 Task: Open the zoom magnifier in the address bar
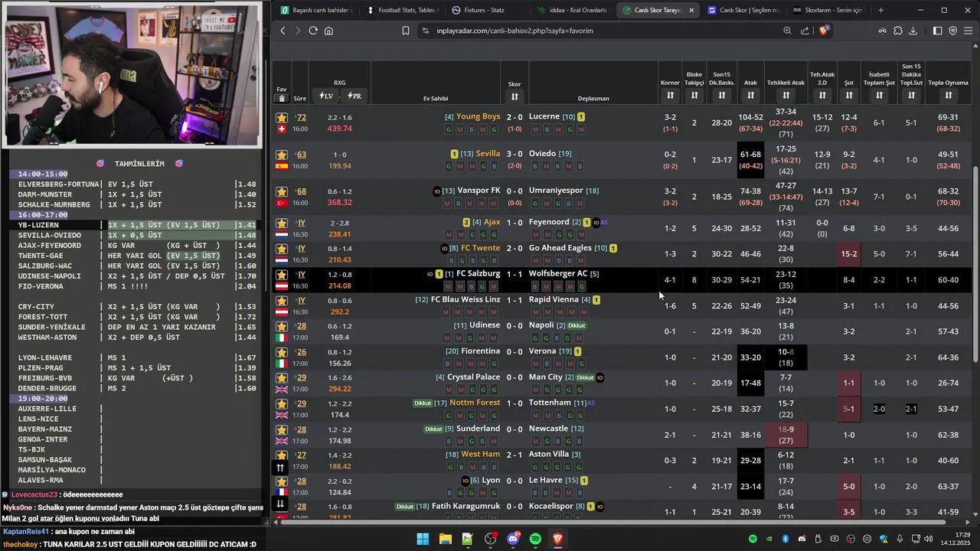coord(787,31)
